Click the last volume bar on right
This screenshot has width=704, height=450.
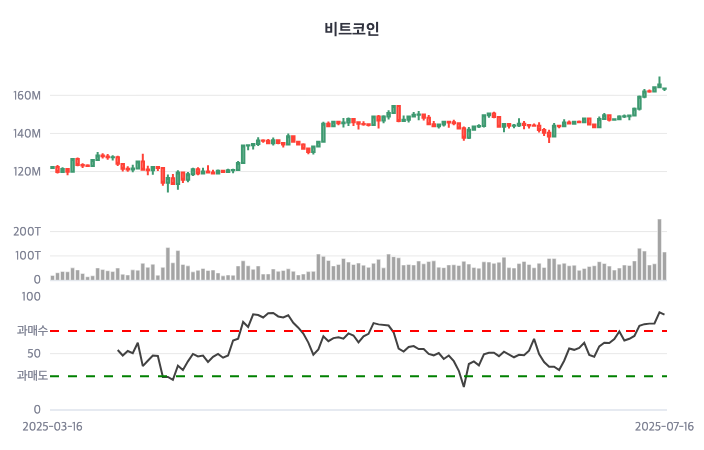[x=664, y=266]
